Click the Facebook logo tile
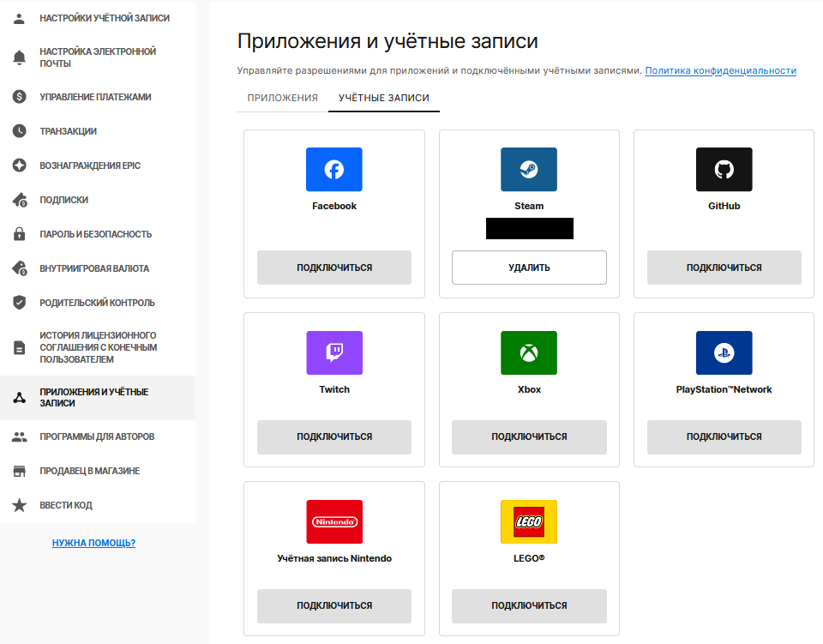823x644 pixels. 334,170
